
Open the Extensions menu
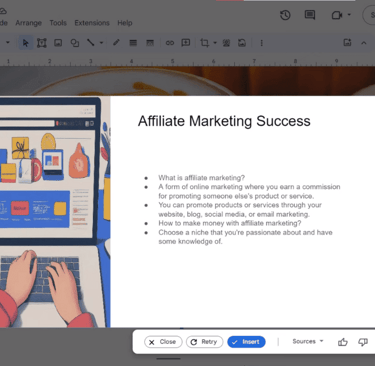tap(92, 23)
